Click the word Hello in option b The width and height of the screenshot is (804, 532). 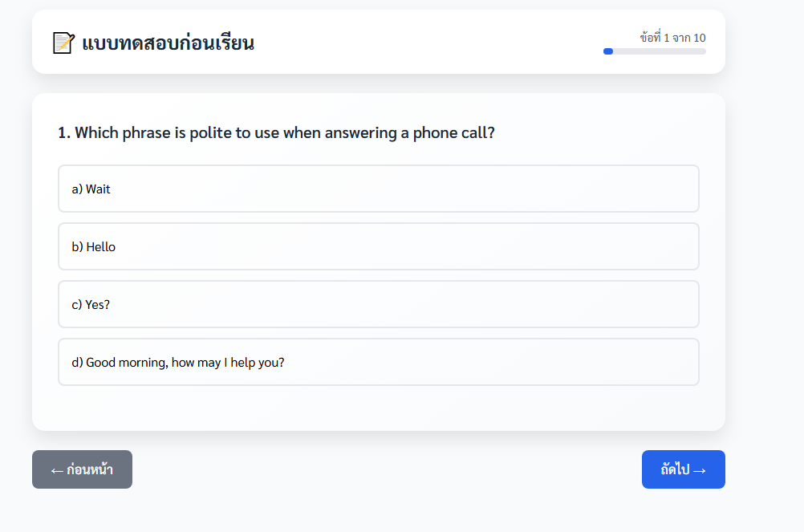click(100, 247)
